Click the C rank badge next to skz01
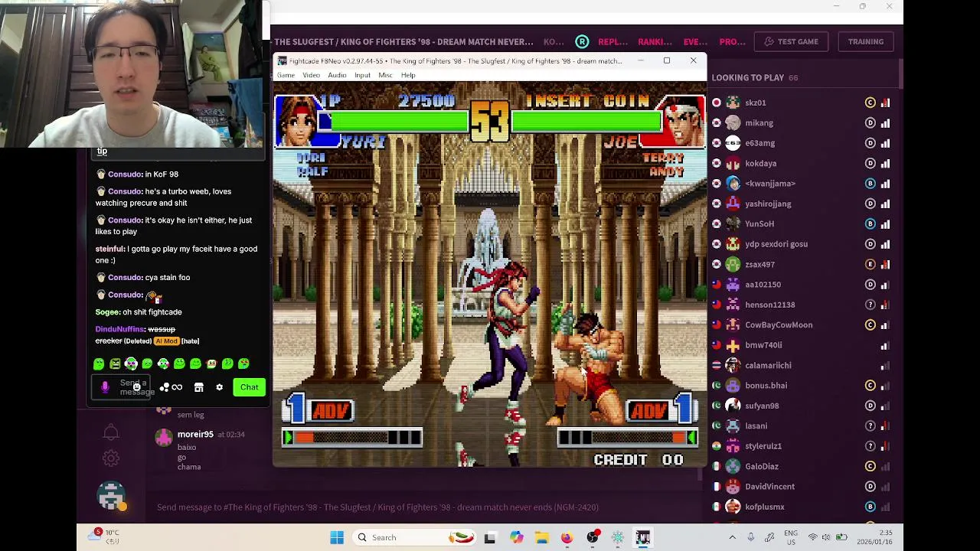Image resolution: width=980 pixels, height=551 pixels. [x=870, y=103]
